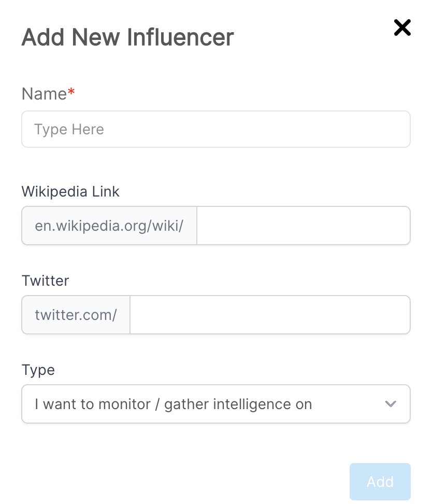Click the Twitter username input box
Screen dimensions: 433x504
tap(270, 314)
